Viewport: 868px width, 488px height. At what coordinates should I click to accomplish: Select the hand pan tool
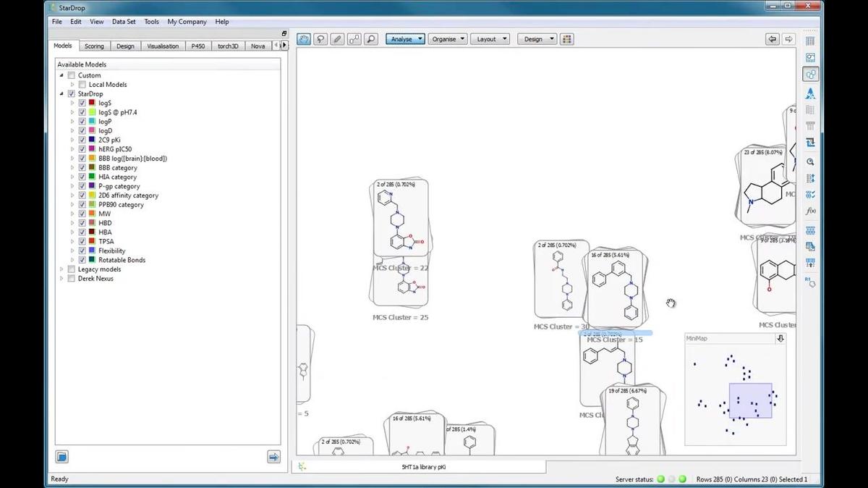pyautogui.click(x=303, y=38)
